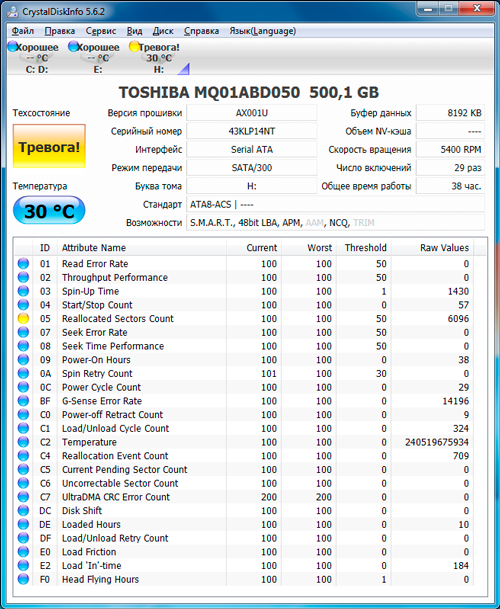Click the status icon for Disk Shift
The width and height of the screenshot is (500, 609).
pos(23,511)
